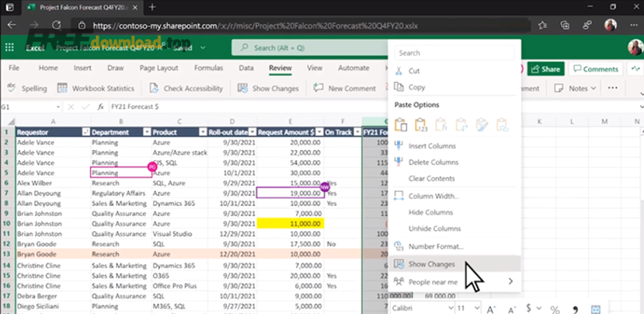Image resolution: width=644 pixels, height=314 pixels.
Task: Expand the Saved status chevron
Action: (x=203, y=48)
